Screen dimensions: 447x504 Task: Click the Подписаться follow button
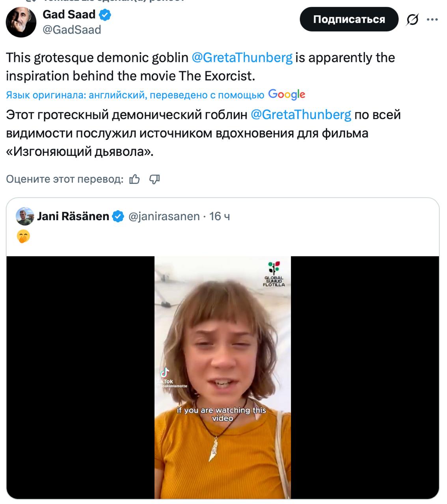coord(349,19)
